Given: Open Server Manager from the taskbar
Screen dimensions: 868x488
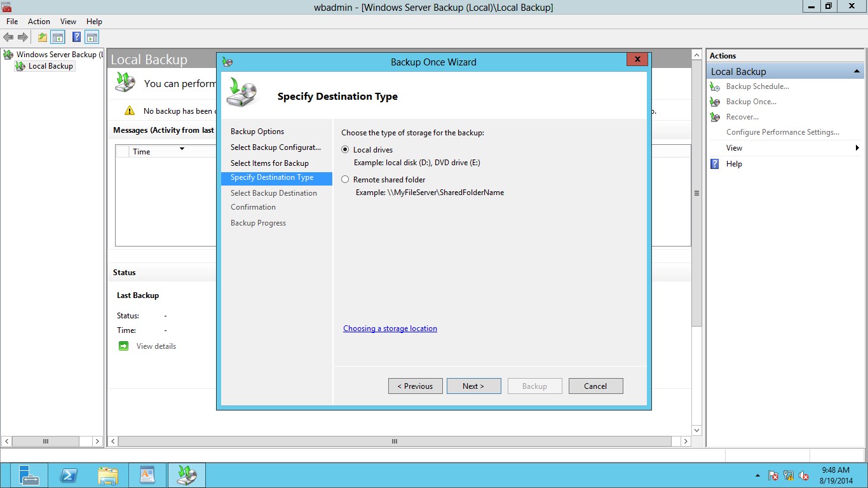Looking at the screenshot, I should point(29,475).
